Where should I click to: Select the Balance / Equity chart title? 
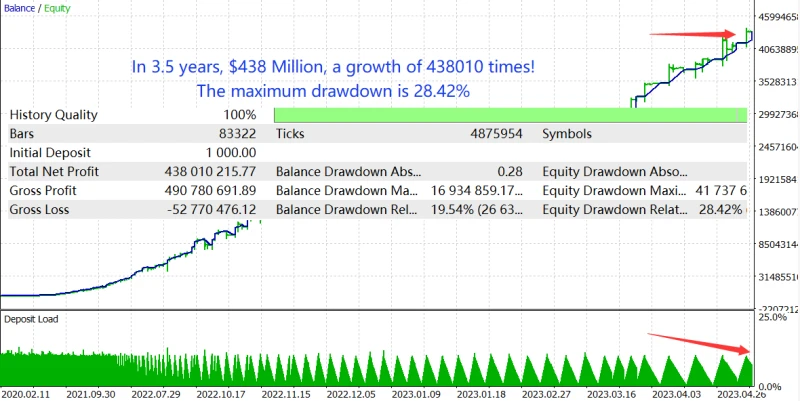point(39,8)
